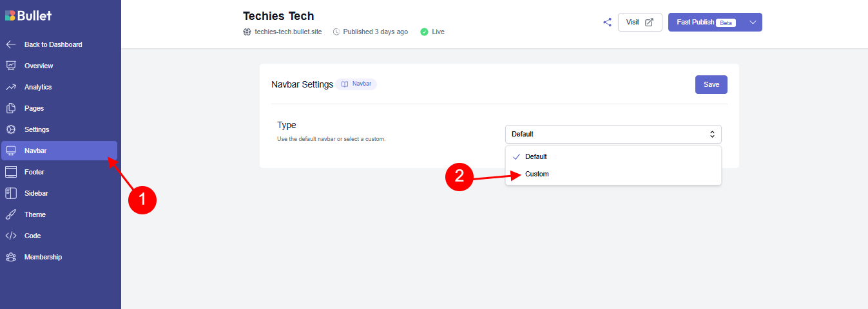
Task: Click the Overview presentation icon
Action: (x=10, y=66)
